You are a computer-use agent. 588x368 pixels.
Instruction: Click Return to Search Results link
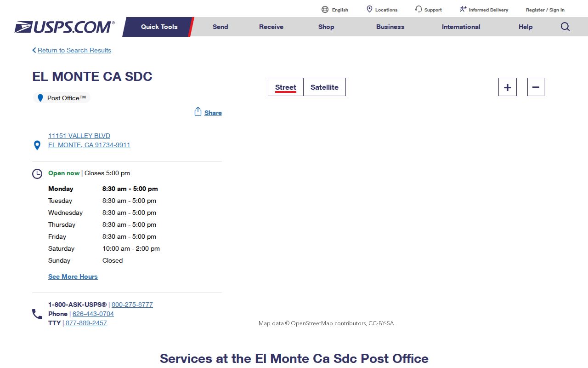pos(74,50)
